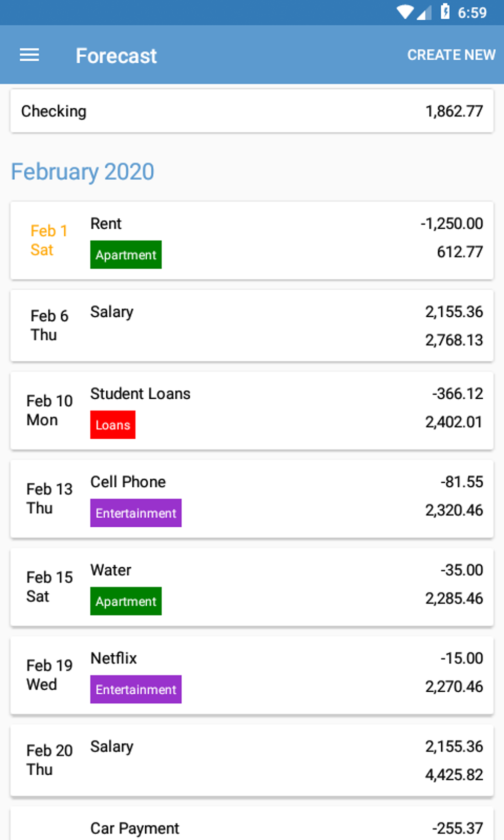The image size is (504, 840).
Task: Tap Entertainment tag under Netflix
Action: tap(136, 689)
